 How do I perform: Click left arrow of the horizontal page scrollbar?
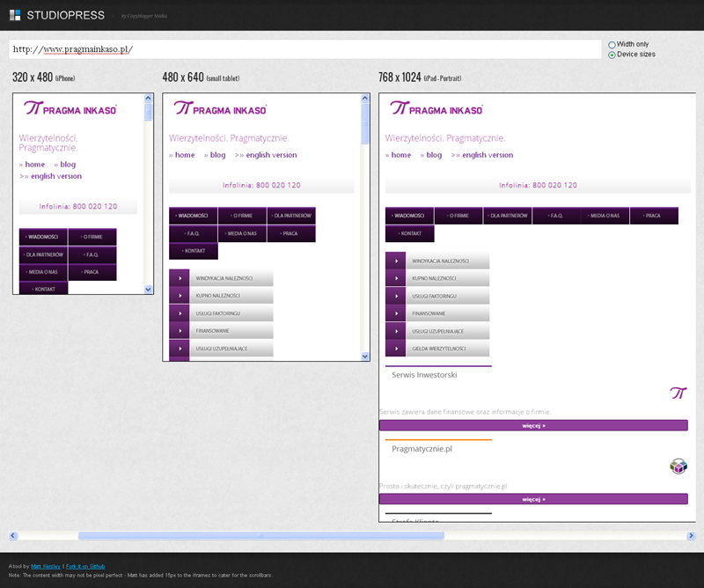[x=13, y=535]
